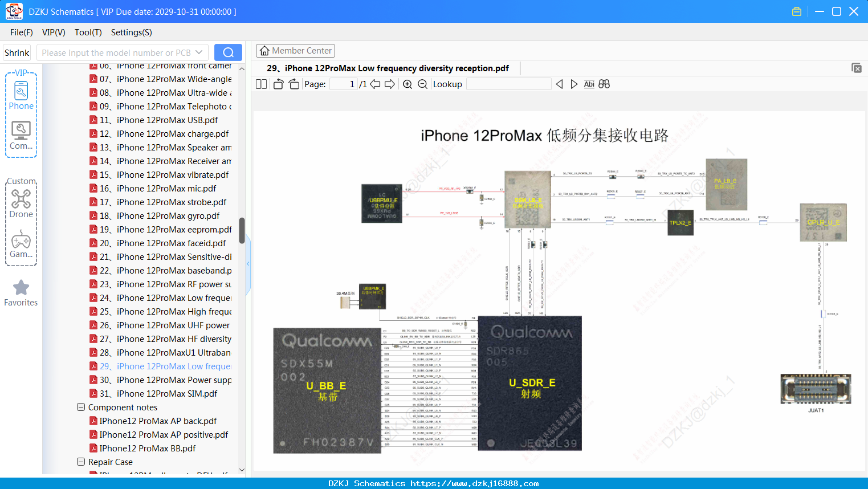868x489 pixels.
Task: Collapse the Component notes group
Action: click(x=81, y=407)
